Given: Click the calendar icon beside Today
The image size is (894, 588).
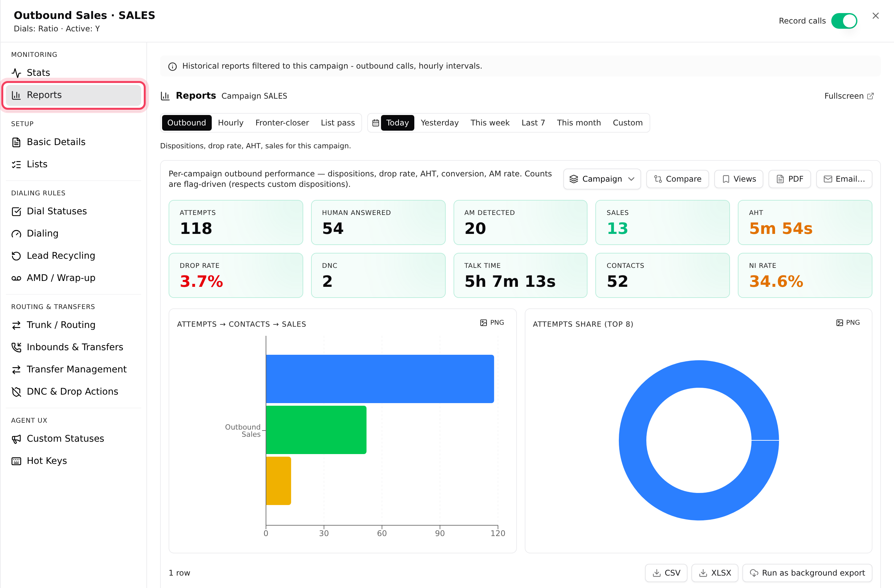Looking at the screenshot, I should point(375,123).
